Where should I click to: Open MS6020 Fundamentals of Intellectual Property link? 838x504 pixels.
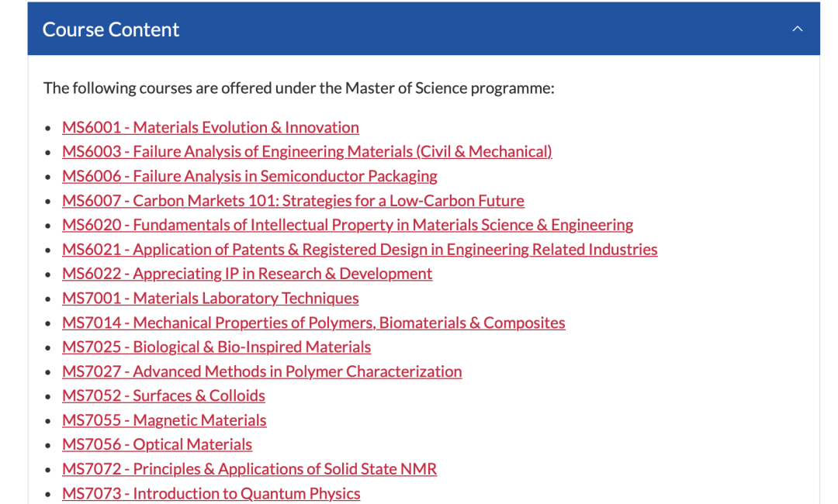tap(348, 225)
